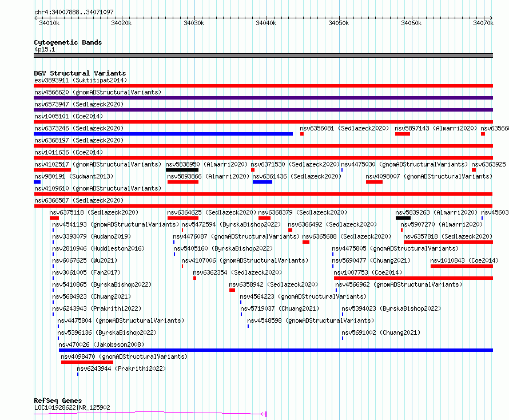Click nsv6371530 (Sedlazeck2020) label
Viewport: 509px width, 420px height.
click(295, 164)
